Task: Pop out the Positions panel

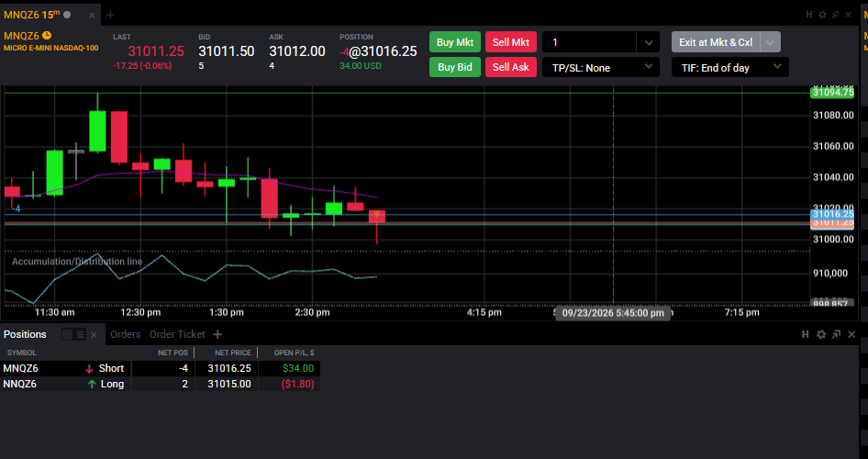Action: [836, 334]
